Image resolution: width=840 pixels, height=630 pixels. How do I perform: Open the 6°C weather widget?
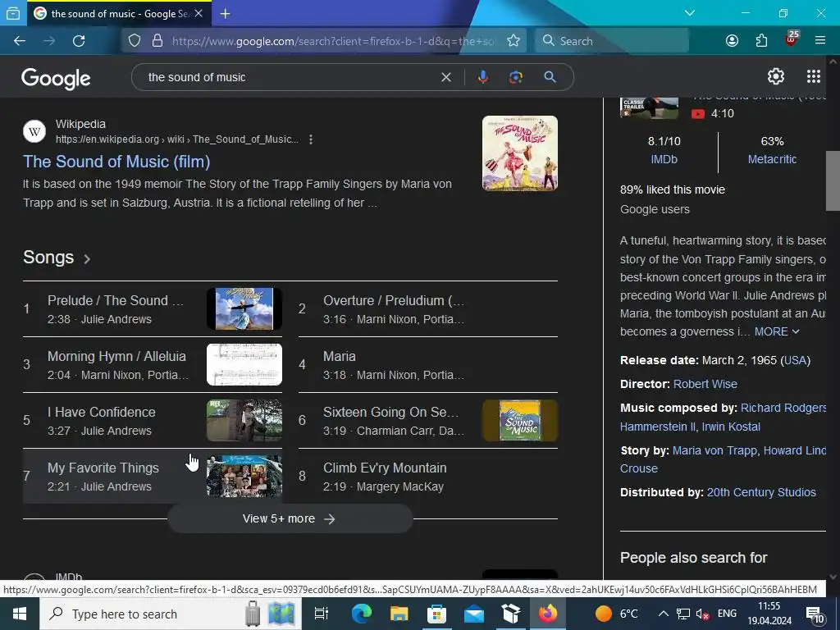[617, 614]
